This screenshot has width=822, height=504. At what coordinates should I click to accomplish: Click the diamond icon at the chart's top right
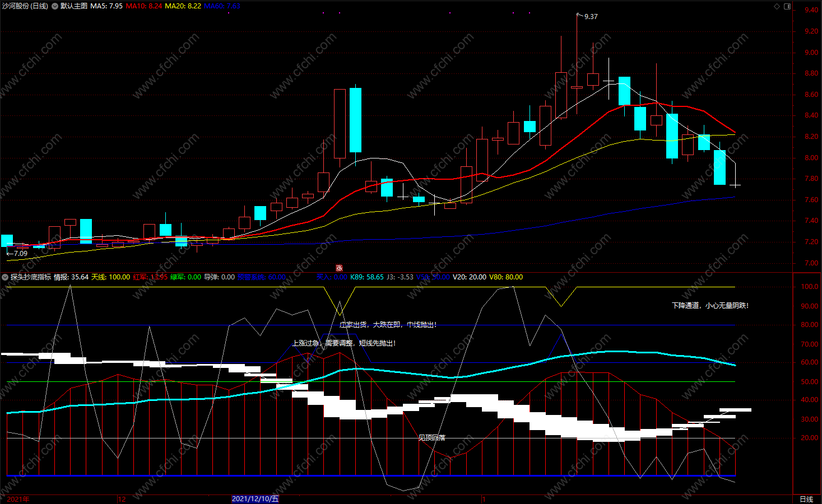click(777, 7)
